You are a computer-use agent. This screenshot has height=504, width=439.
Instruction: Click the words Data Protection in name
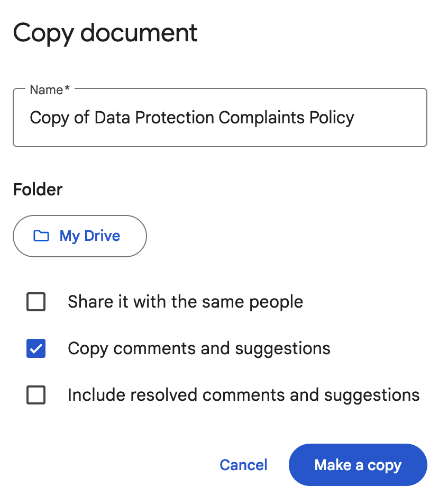coord(154,118)
